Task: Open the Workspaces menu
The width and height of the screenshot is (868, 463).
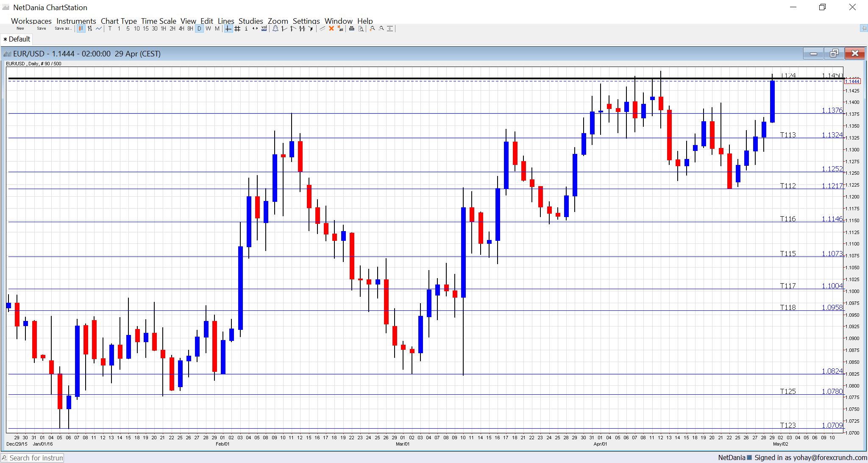Action: pos(31,21)
